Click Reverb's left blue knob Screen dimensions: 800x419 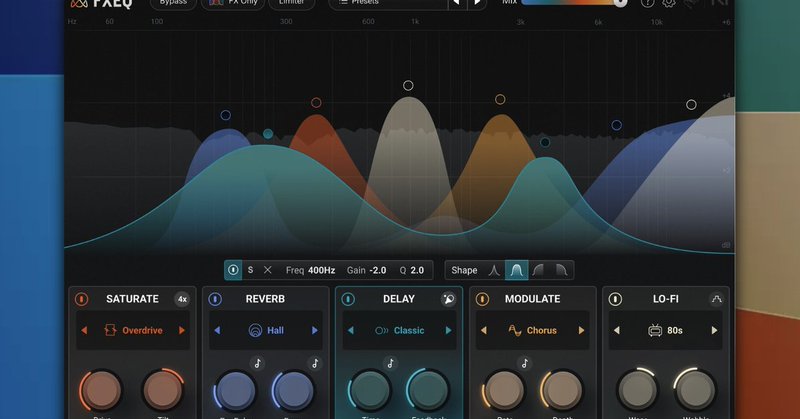(x=235, y=390)
